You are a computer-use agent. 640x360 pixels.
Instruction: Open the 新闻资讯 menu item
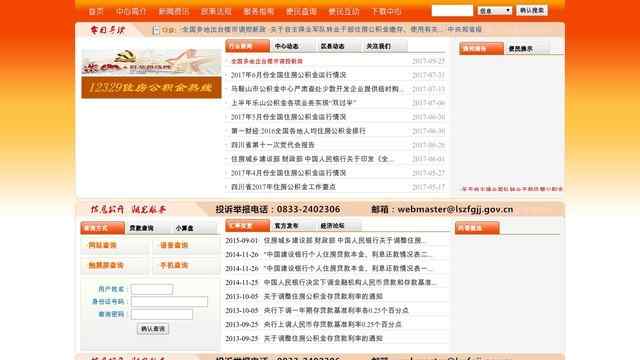[173, 12]
